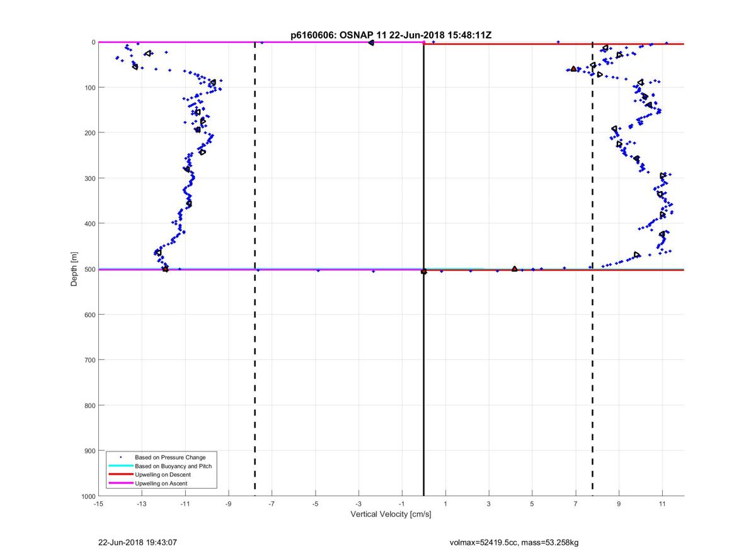Click depth tick label '300'
Image resolution: width=756 pixels, height=558 pixels.
[x=89, y=178]
